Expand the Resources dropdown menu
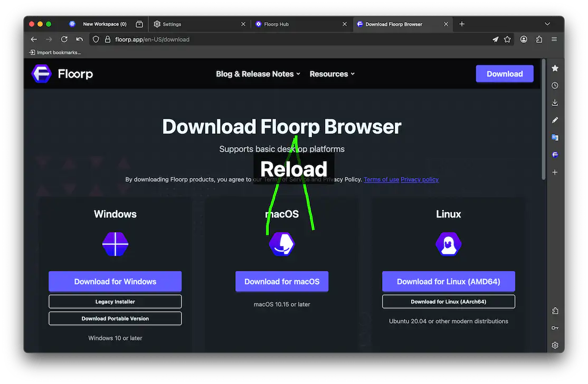The height and width of the screenshot is (384, 588). [332, 74]
